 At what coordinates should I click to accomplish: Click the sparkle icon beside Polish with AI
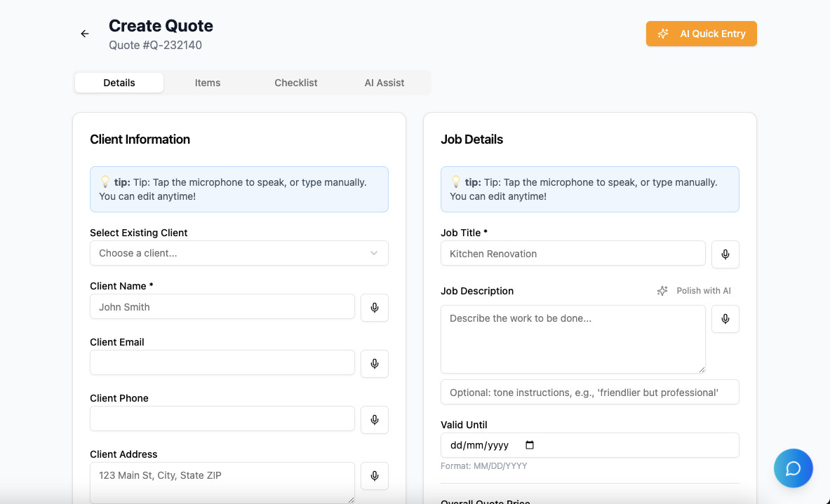pos(662,291)
